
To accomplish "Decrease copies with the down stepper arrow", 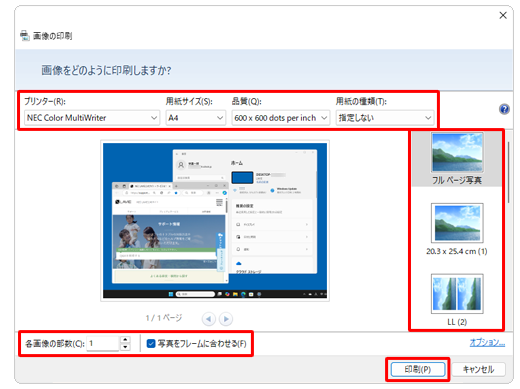I will (125, 347).
